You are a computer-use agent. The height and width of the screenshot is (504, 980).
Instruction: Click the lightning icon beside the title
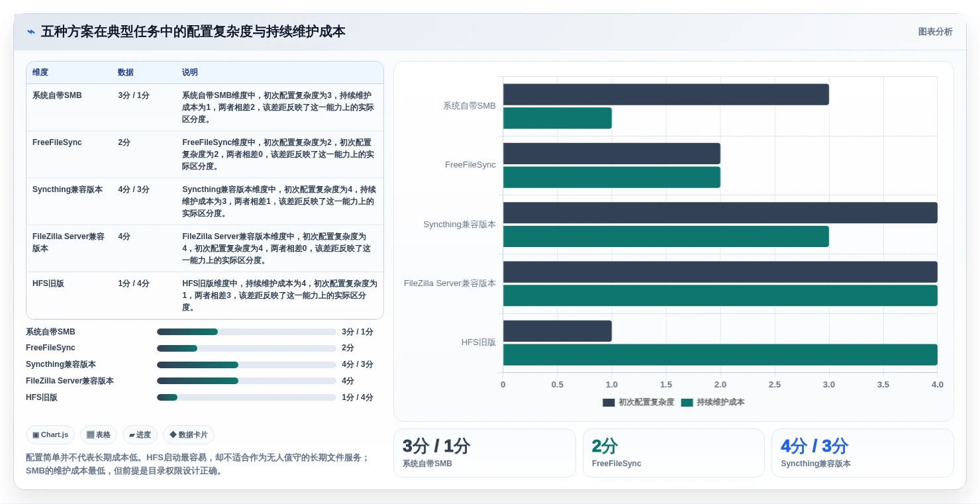[x=31, y=32]
